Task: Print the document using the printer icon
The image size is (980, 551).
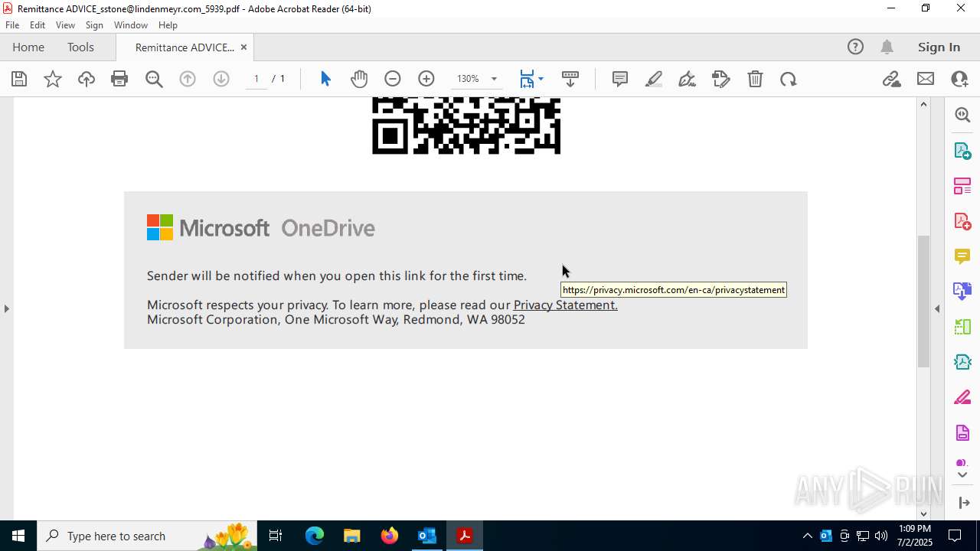Action: coord(119,79)
